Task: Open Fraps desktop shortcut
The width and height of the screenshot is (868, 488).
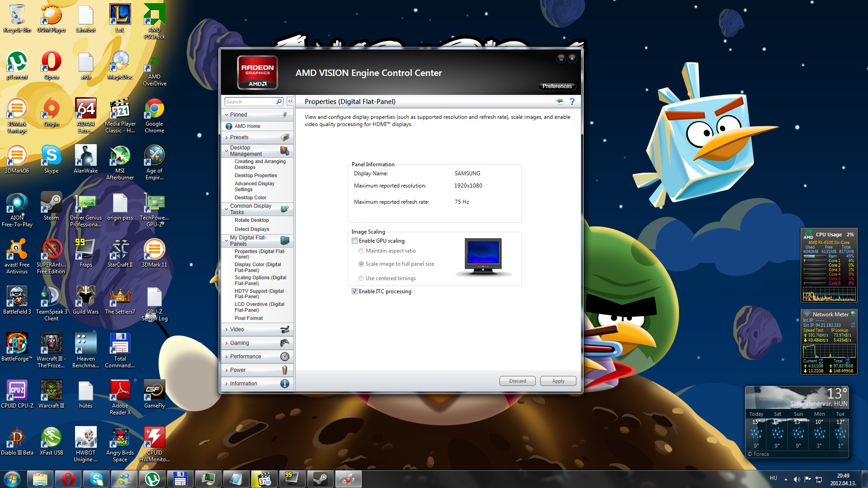Action: [85, 253]
